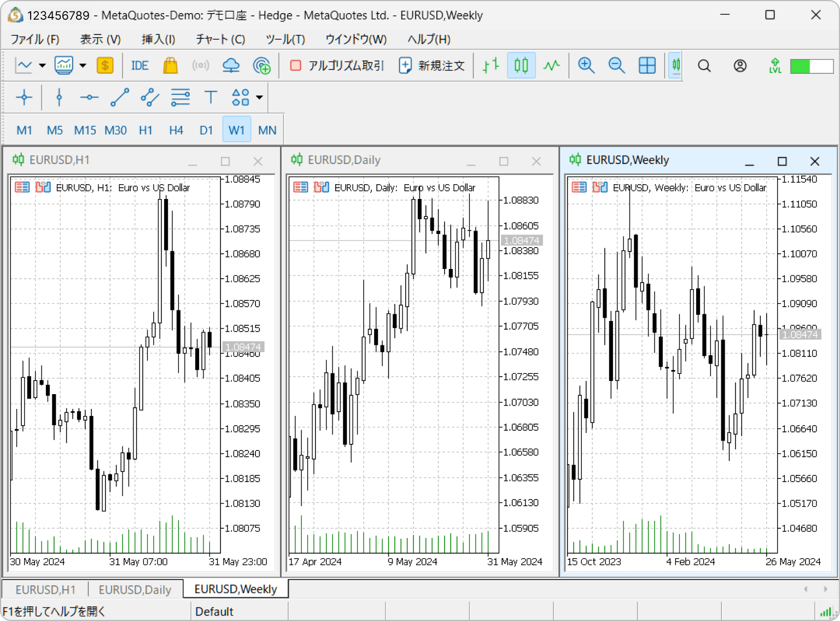Select D1 timeframe button
840x621 pixels.
point(206,130)
